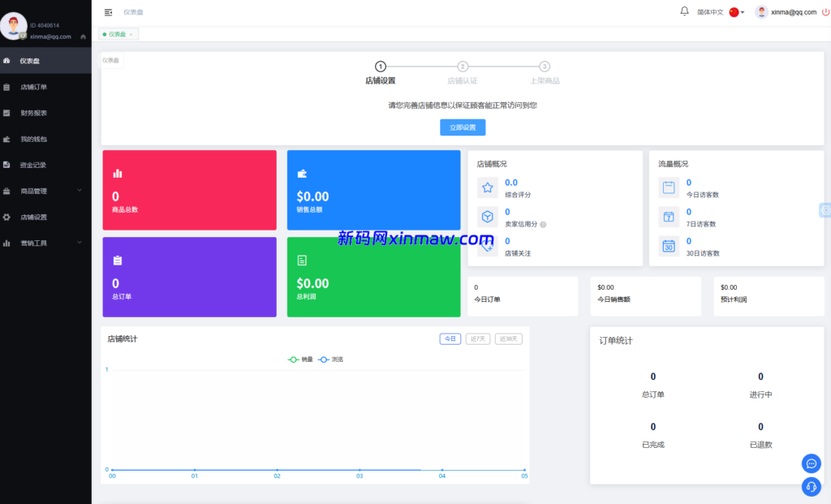The height and width of the screenshot is (504, 831).
Task: Click the 已完成 count in 订单统计
Action: click(x=653, y=427)
